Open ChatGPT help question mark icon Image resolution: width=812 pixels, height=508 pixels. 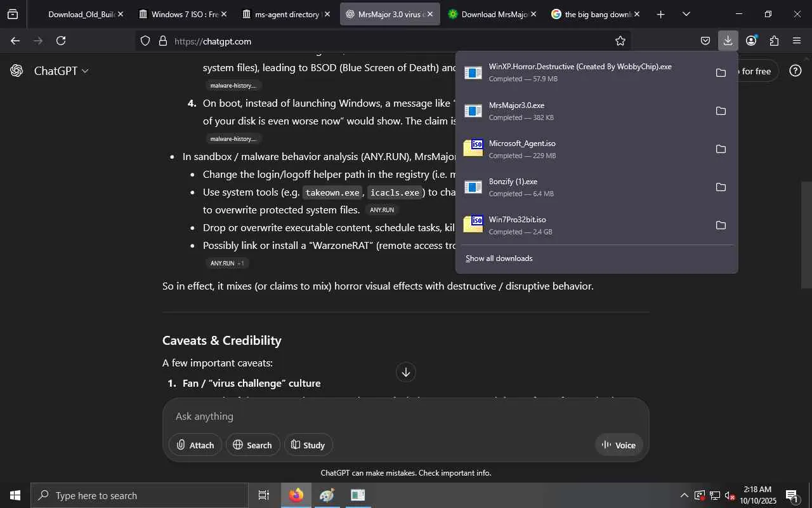tap(796, 71)
